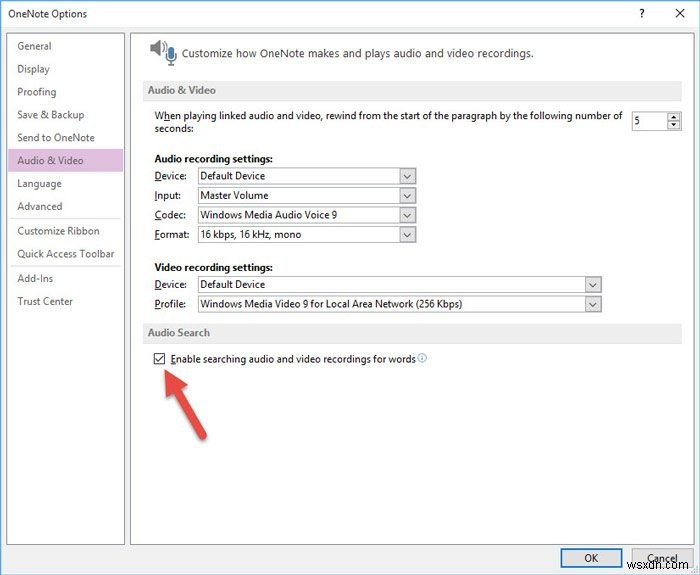Image resolution: width=700 pixels, height=575 pixels.
Task: Click the Audio & Video section header in right pane
Action: tap(412, 90)
